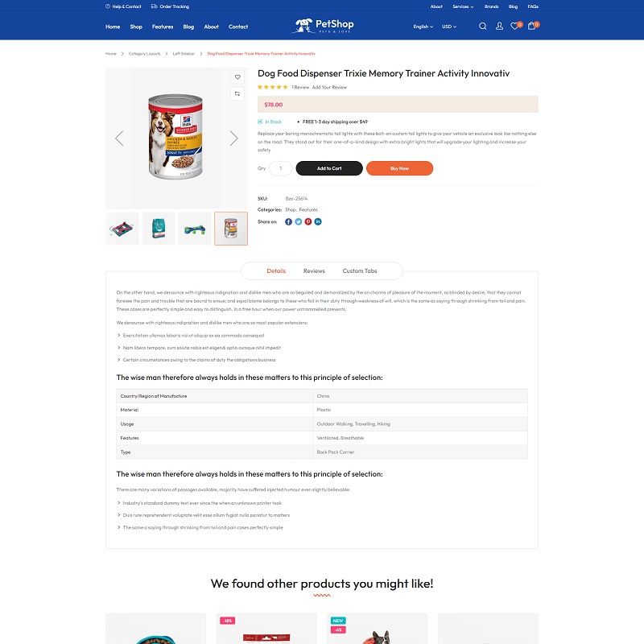Open the wishlist heart icon in header

tap(514, 27)
